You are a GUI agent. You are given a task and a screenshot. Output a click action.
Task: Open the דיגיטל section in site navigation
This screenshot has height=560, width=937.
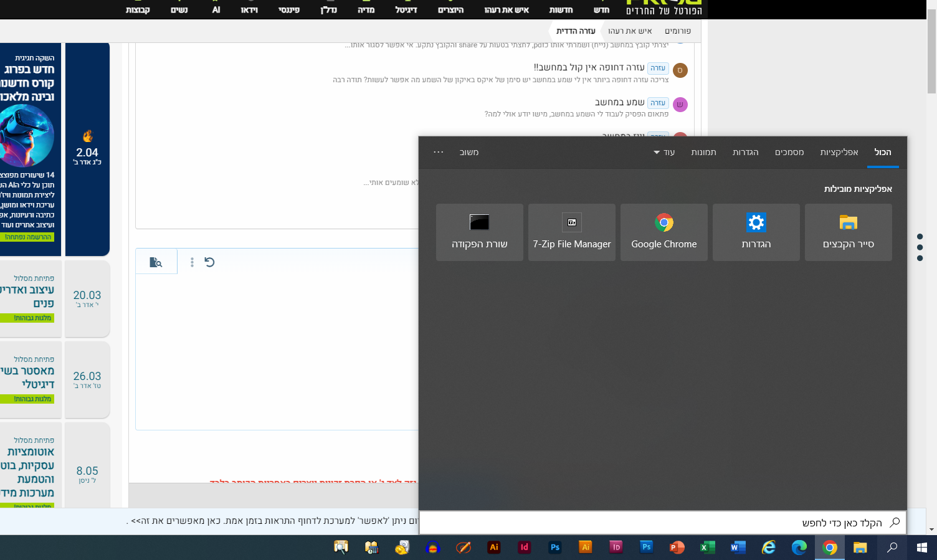[x=406, y=10]
